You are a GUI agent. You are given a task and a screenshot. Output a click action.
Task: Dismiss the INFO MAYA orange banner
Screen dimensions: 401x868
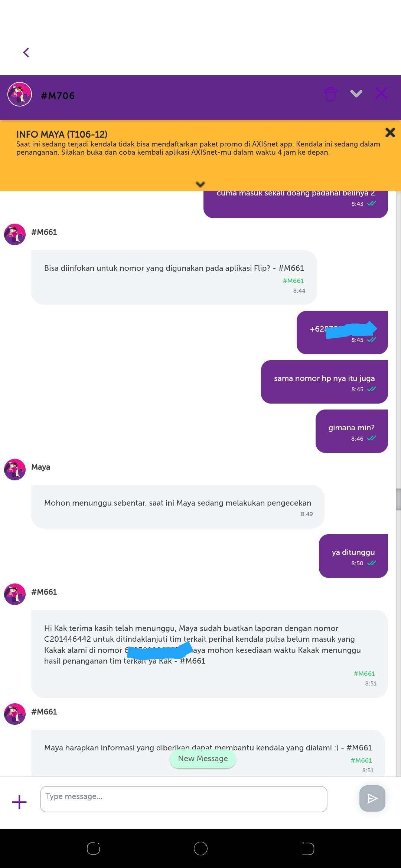pos(390,132)
